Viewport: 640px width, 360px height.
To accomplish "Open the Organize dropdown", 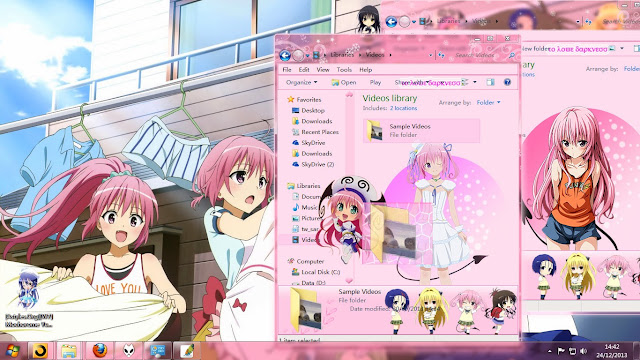I will pos(301,82).
